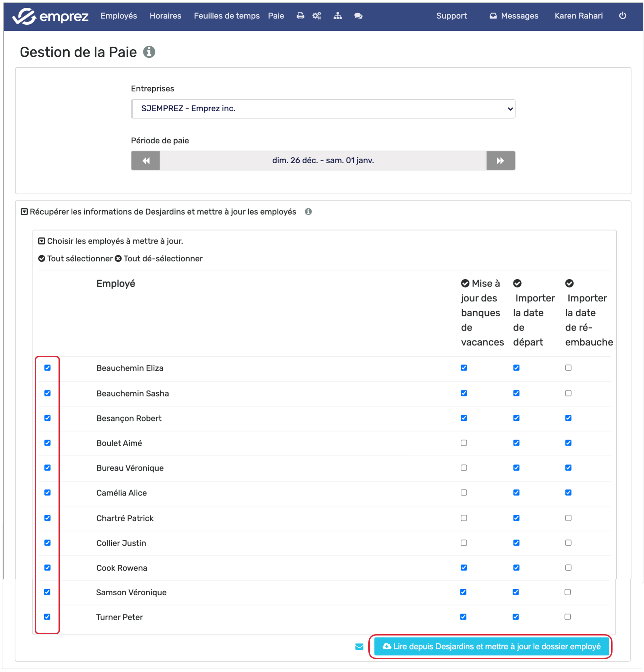
Task: Click employee name Camélia Alice
Action: pyautogui.click(x=121, y=493)
